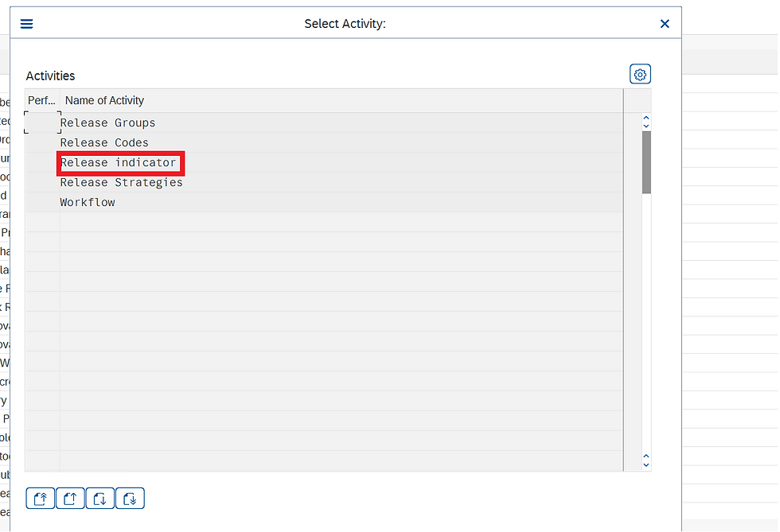
Task: Close the Select Activity dialog
Action: 664,24
